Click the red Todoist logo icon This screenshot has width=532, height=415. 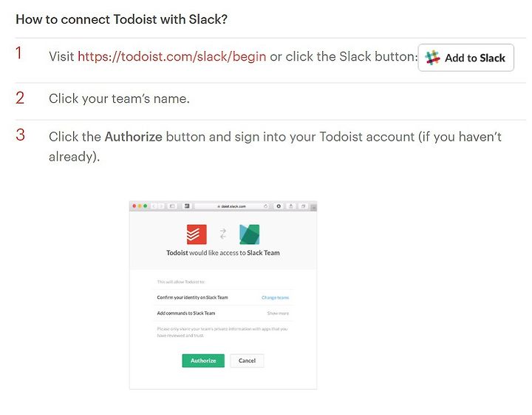point(197,235)
